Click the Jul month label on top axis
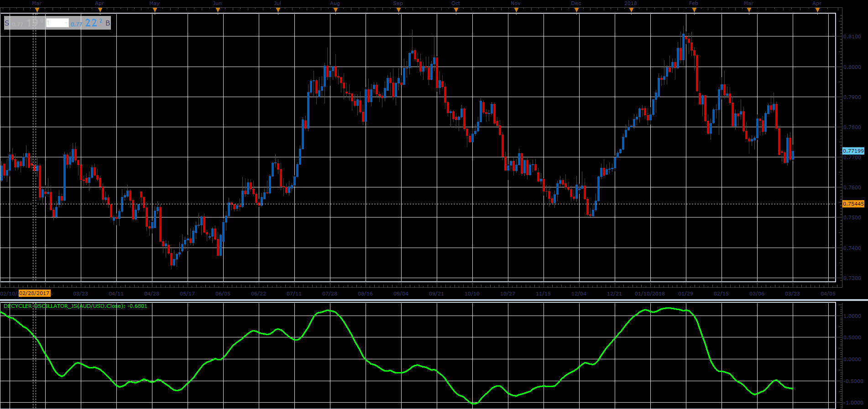 click(x=277, y=3)
